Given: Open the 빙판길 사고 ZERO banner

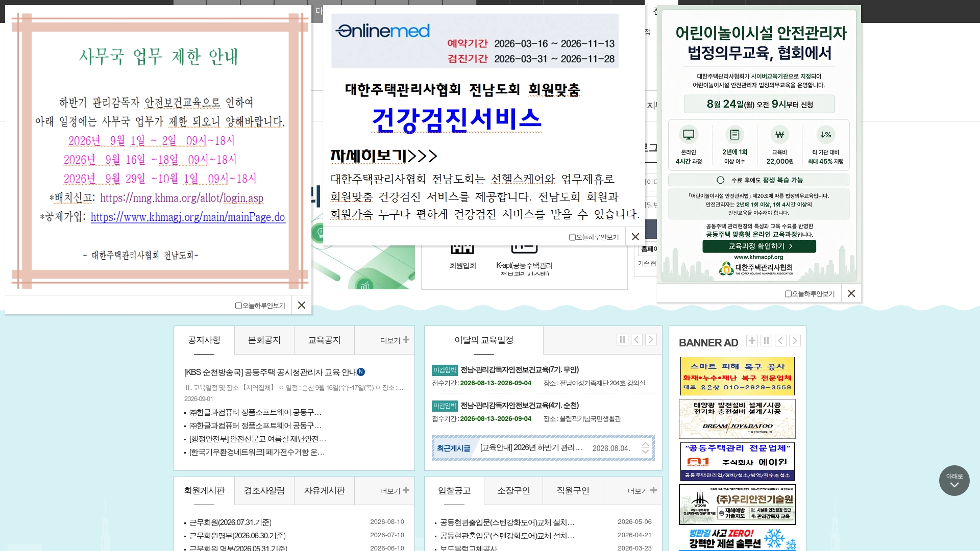Looking at the screenshot, I should [x=737, y=539].
